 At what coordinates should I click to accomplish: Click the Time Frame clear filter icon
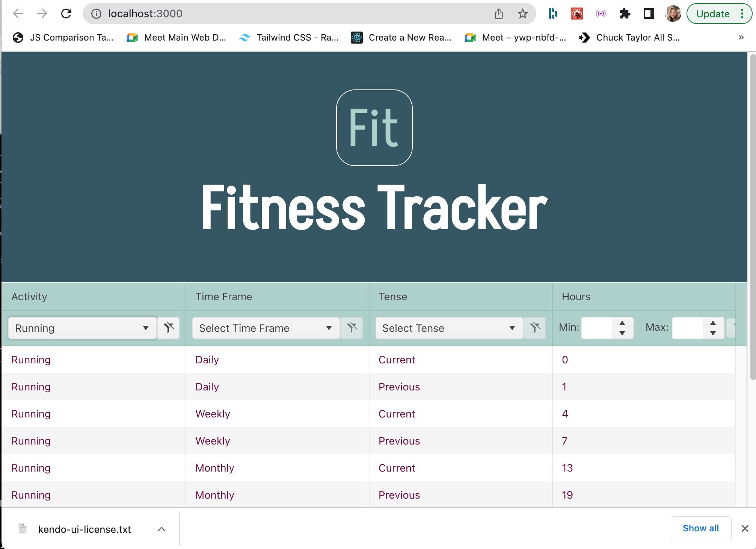point(352,328)
